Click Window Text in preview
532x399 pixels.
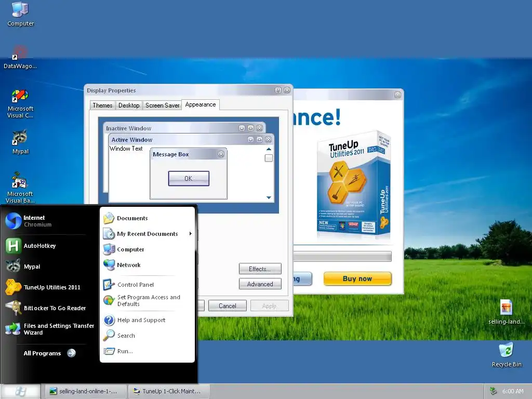[126, 149]
